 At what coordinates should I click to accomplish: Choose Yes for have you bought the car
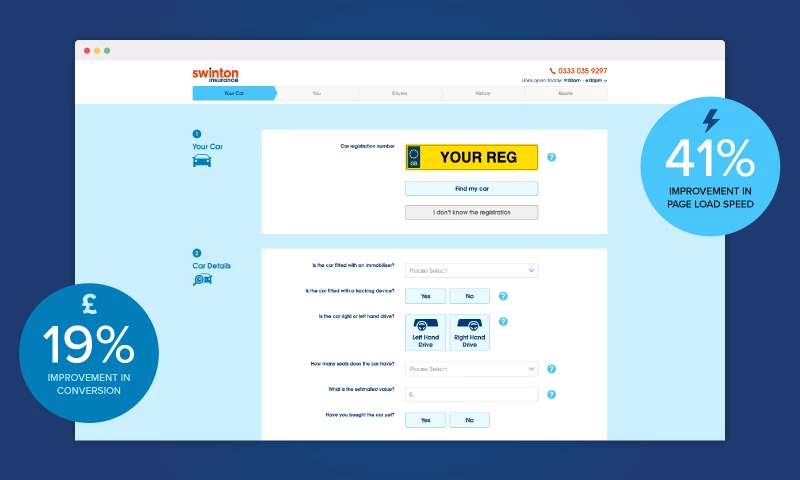[426, 420]
